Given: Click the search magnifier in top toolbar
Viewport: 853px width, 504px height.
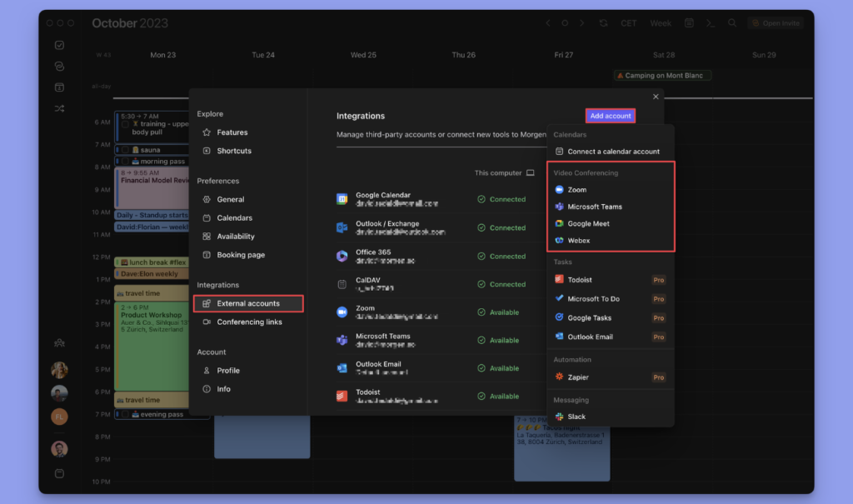Looking at the screenshot, I should pos(732,23).
